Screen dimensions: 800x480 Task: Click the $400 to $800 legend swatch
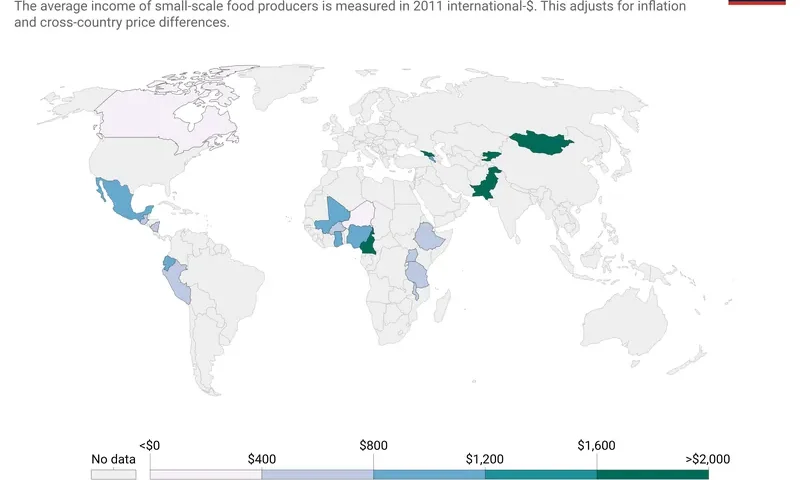tap(317, 474)
